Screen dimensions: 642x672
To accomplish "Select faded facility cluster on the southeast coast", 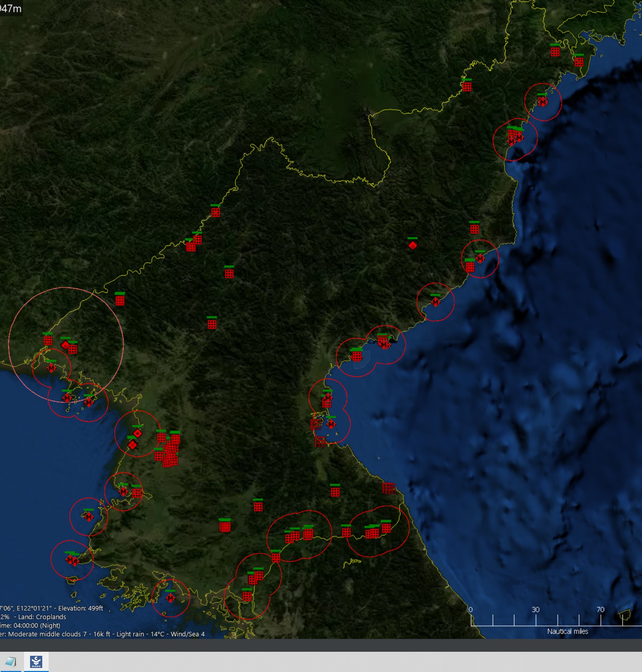I will click(x=389, y=488).
